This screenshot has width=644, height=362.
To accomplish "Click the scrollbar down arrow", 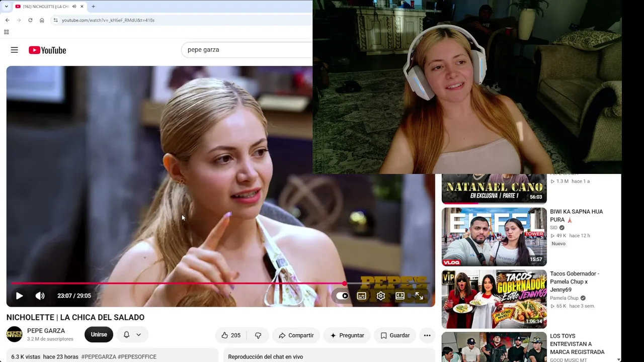I will tap(619, 359).
